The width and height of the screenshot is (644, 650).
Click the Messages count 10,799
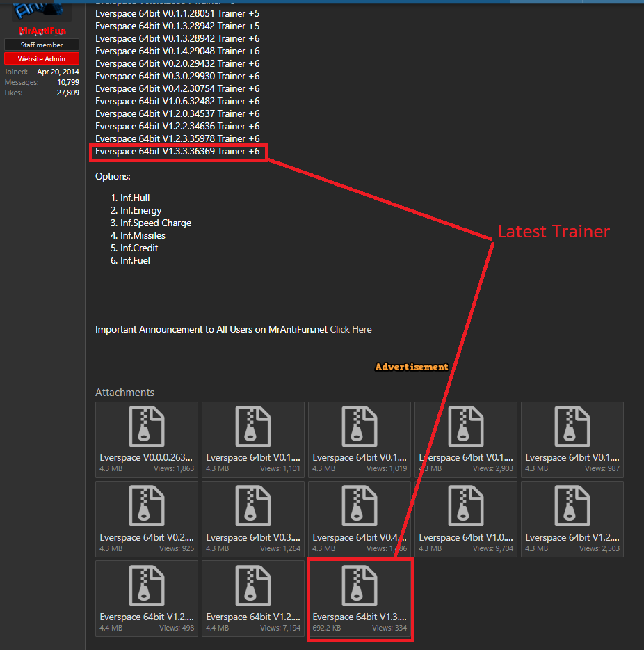click(x=68, y=83)
